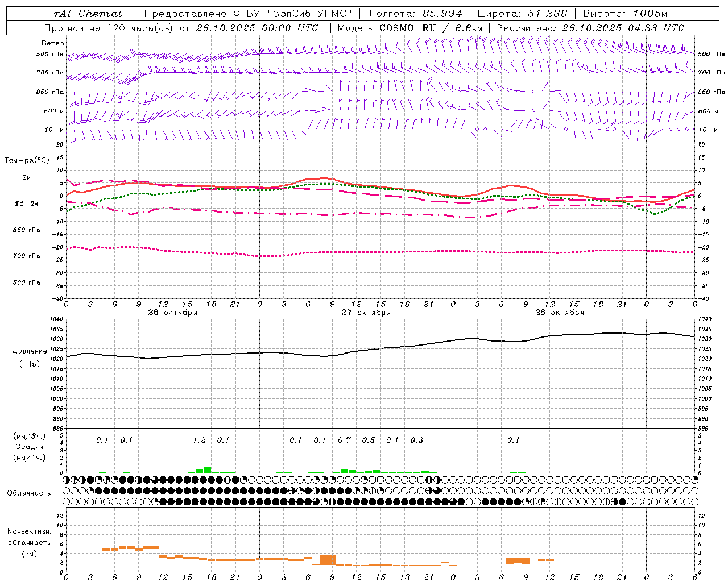
Task: Click the 0.5 precipitation value
Action: click(369, 440)
